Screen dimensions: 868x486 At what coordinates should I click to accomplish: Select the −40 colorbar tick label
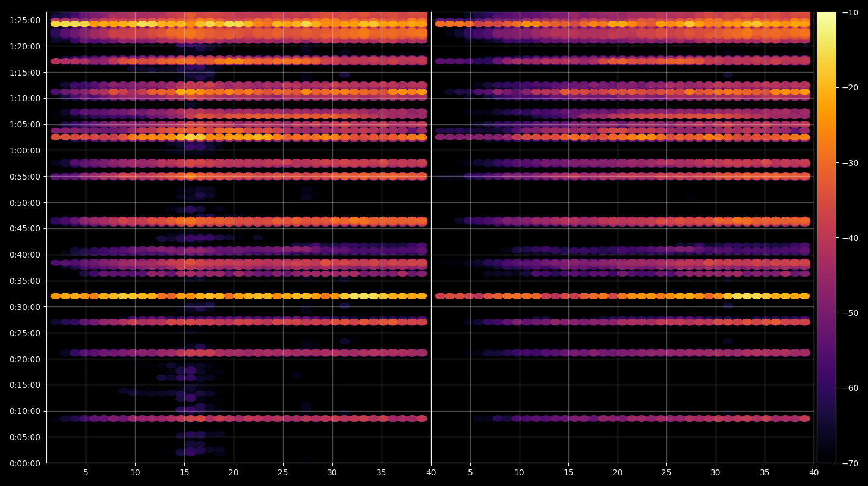(x=851, y=238)
